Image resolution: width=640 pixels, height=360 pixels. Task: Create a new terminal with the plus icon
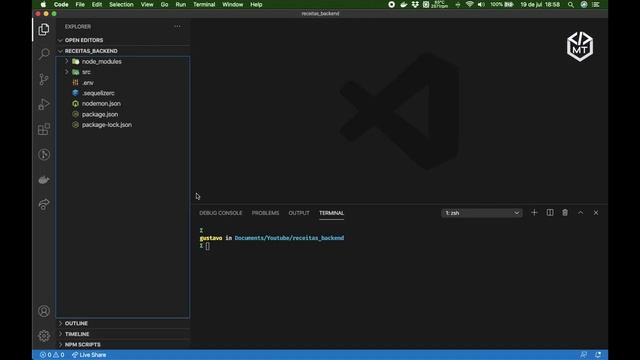534,213
